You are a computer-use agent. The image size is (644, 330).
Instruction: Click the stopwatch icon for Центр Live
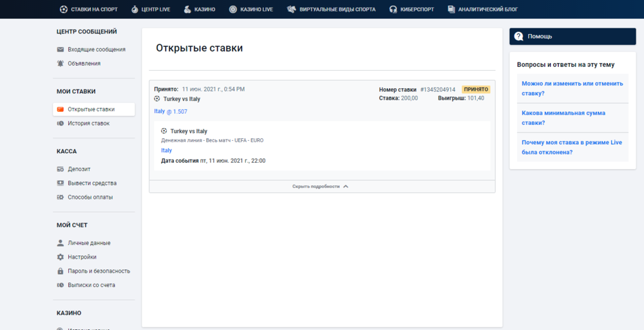click(x=135, y=9)
